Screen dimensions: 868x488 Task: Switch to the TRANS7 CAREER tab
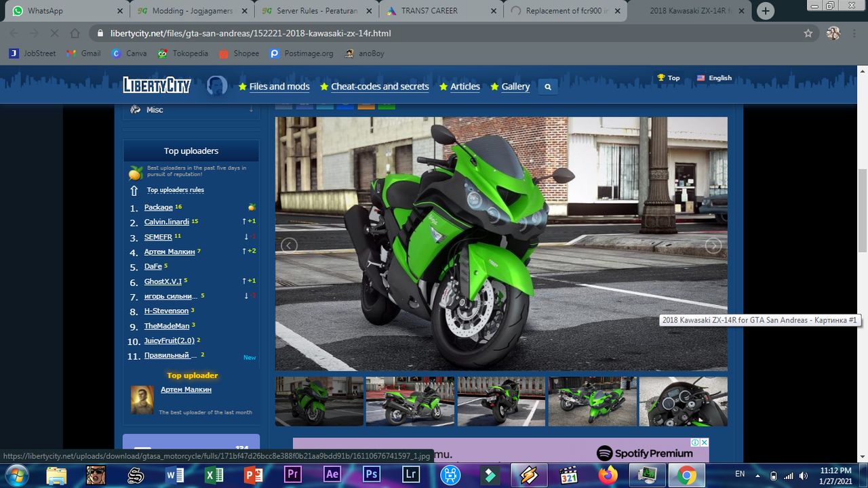tap(441, 11)
